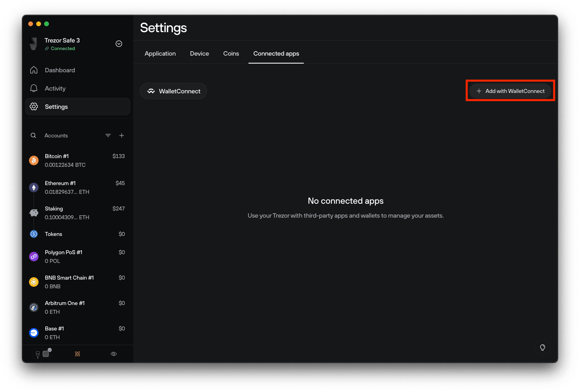Open the accounts filter icon

108,135
